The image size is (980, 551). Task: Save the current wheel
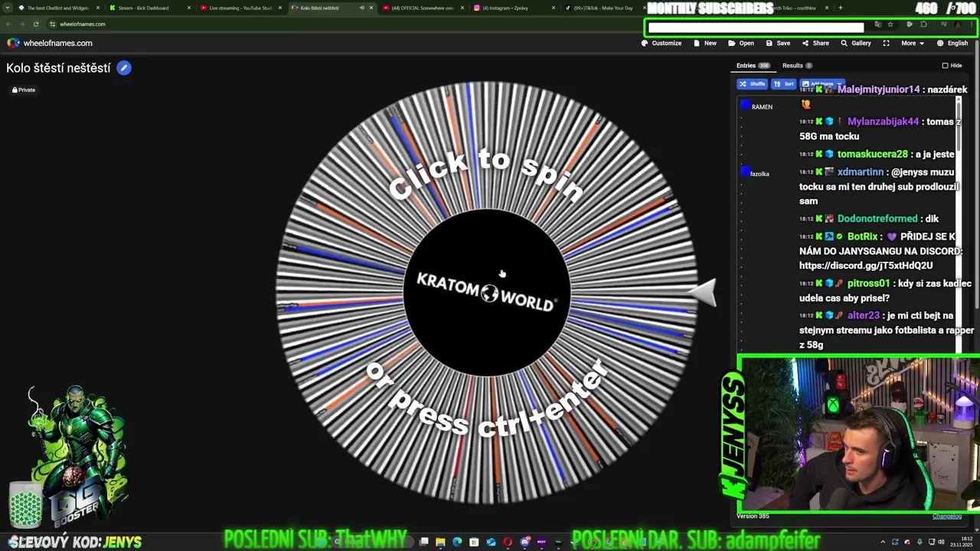click(778, 43)
